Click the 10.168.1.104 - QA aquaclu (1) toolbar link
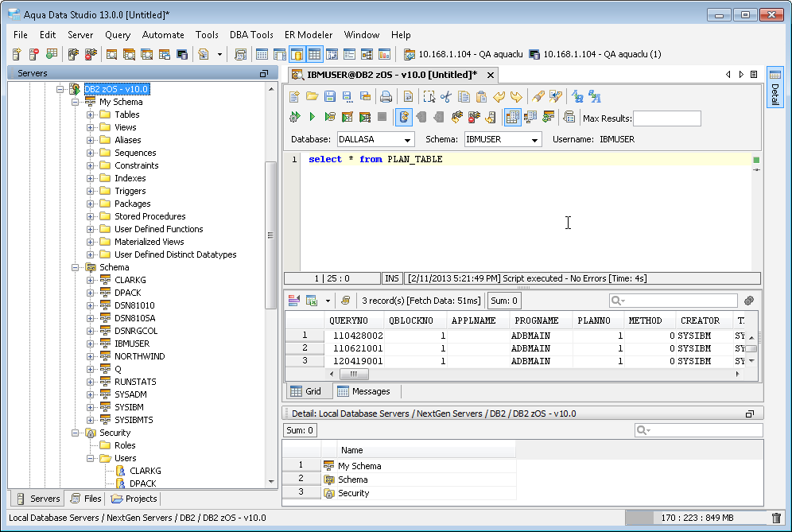Screen dimensions: 792x532 coord(596,54)
